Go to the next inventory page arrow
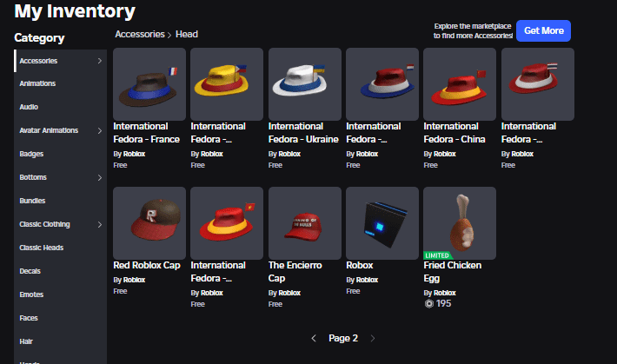 point(372,339)
